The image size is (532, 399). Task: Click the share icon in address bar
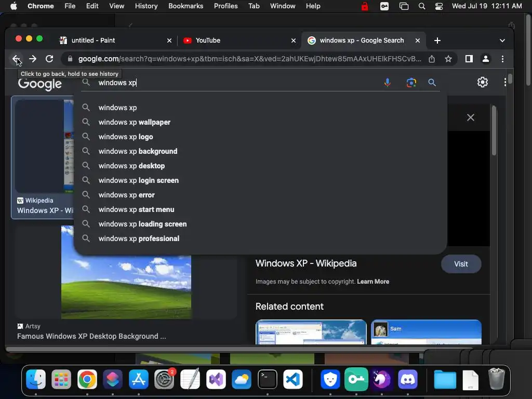pyautogui.click(x=432, y=59)
